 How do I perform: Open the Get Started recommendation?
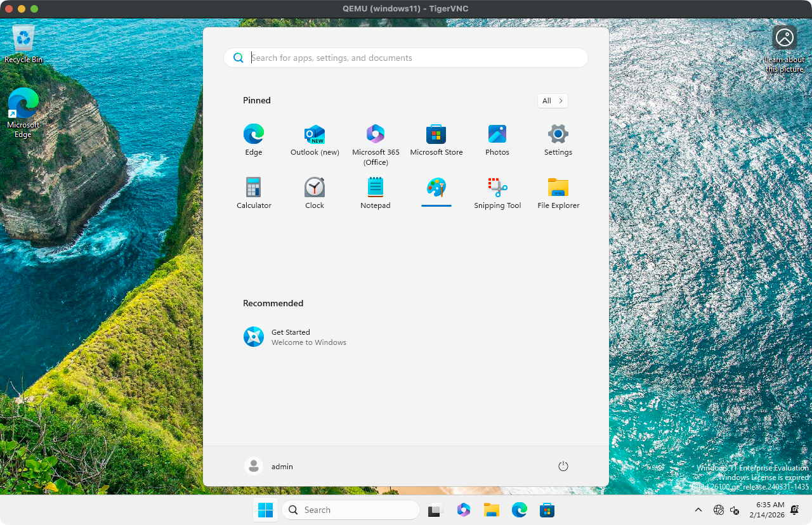pos(295,337)
